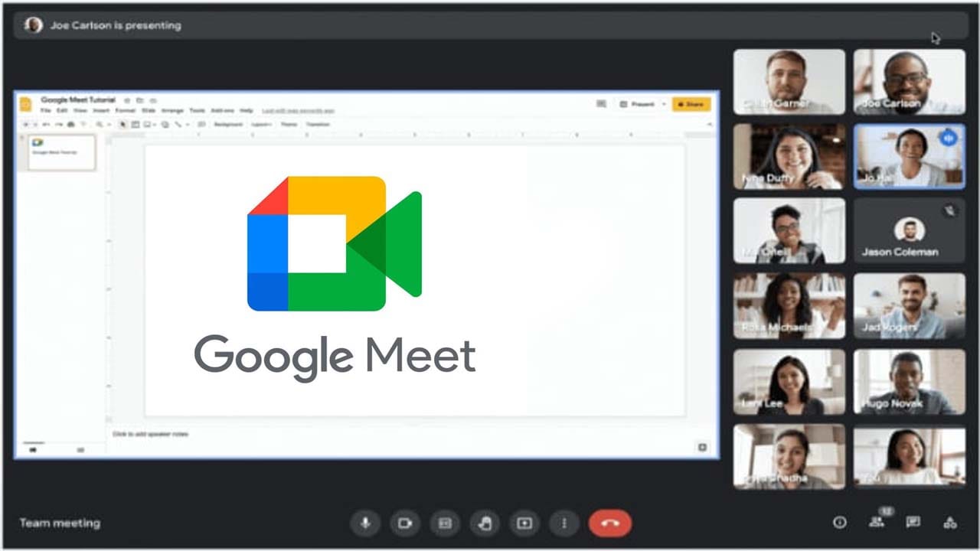Click Jason Coleman's participant tile

pos(910,231)
